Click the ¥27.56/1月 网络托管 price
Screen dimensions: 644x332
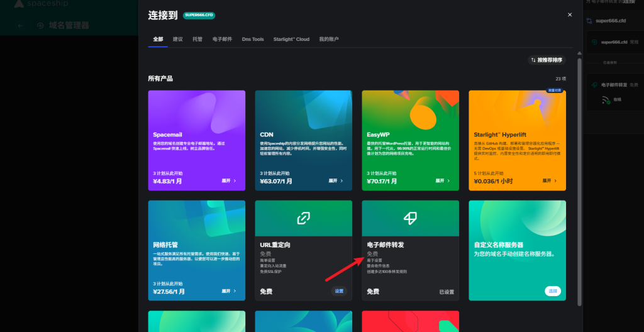pyautogui.click(x=169, y=291)
